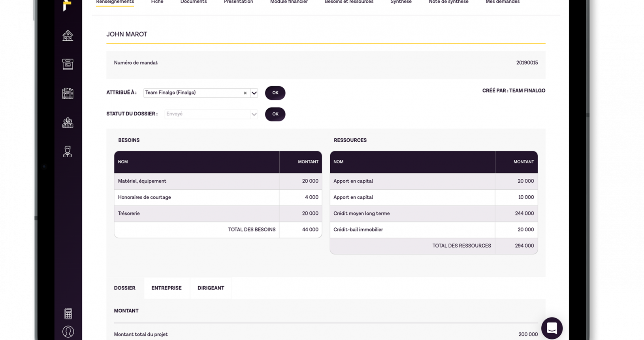The height and width of the screenshot is (340, 644).
Task: Open the Besoins et ressources tab
Action: point(349,2)
